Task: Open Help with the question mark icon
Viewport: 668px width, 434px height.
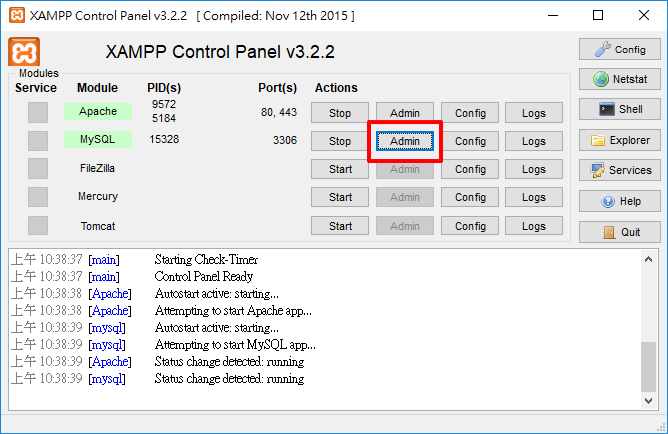Action: coord(619,201)
